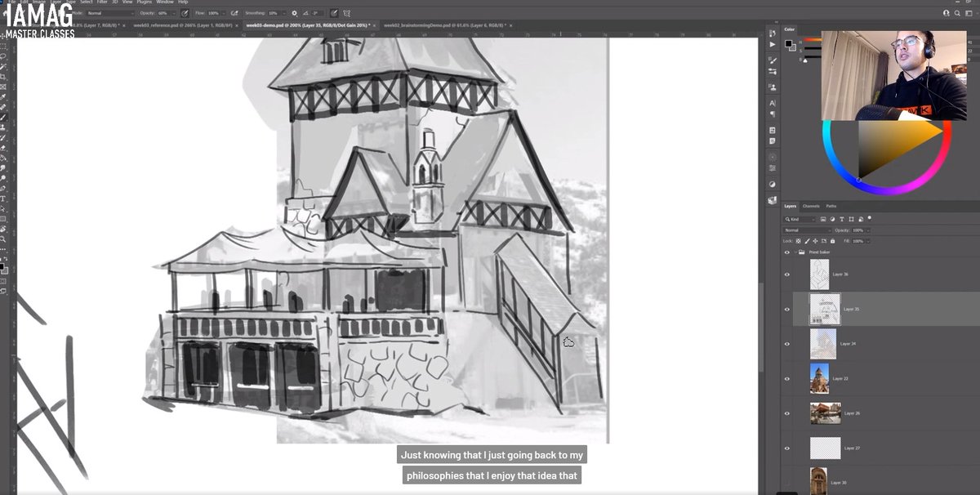Switch to the Paths tab
The height and width of the screenshot is (495, 980).
831,206
